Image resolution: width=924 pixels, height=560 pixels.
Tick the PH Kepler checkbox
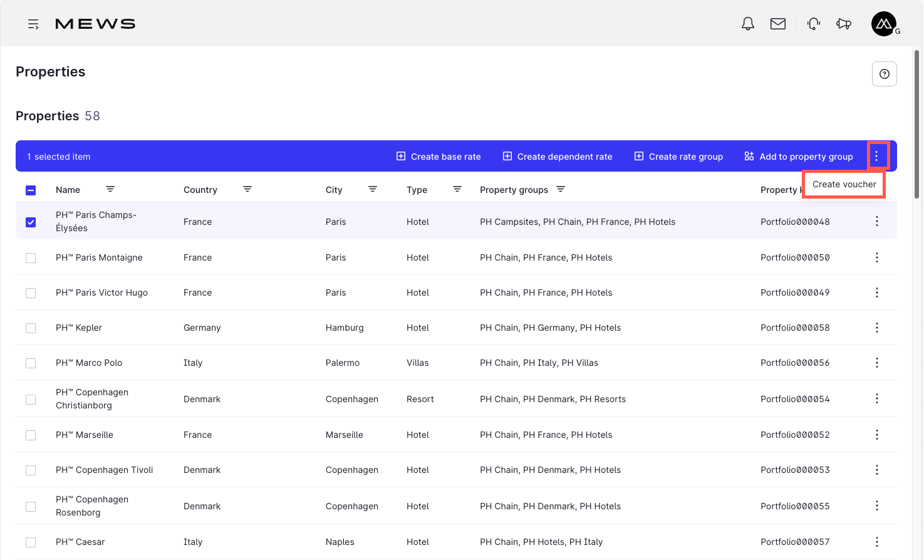(31, 328)
